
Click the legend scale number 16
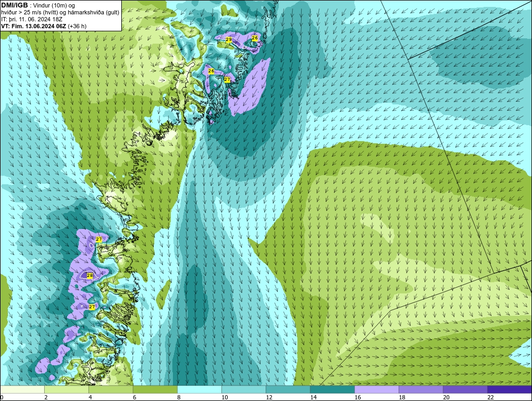358,398
